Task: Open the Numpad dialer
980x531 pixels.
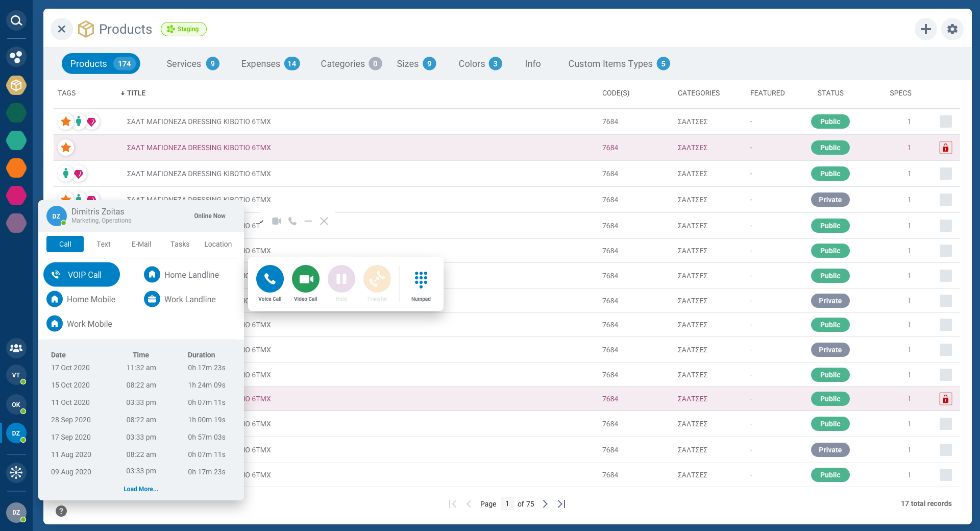Action: tap(421, 280)
